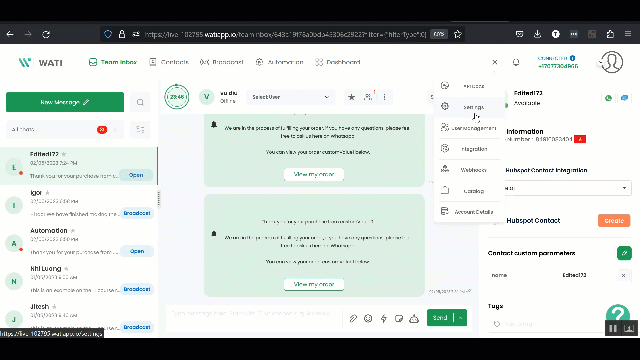Click the Open badge on Edited173 chat
The height and width of the screenshot is (360, 640).
coord(136,175)
